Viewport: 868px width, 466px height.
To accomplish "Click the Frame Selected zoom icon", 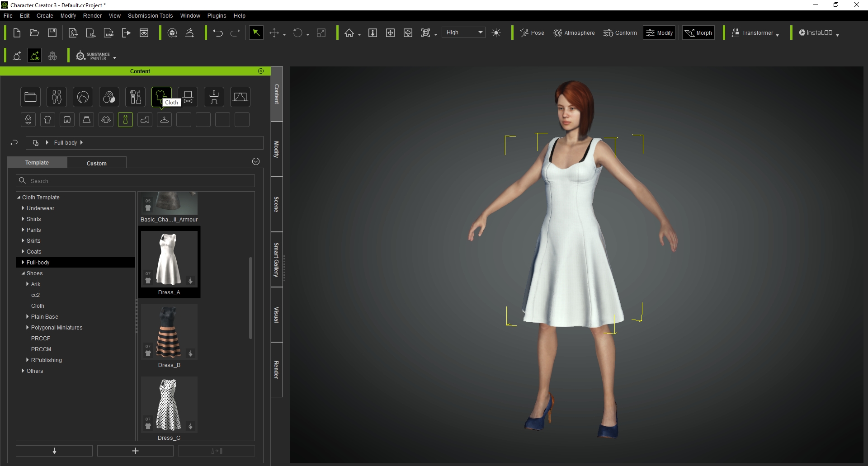I will (425, 33).
